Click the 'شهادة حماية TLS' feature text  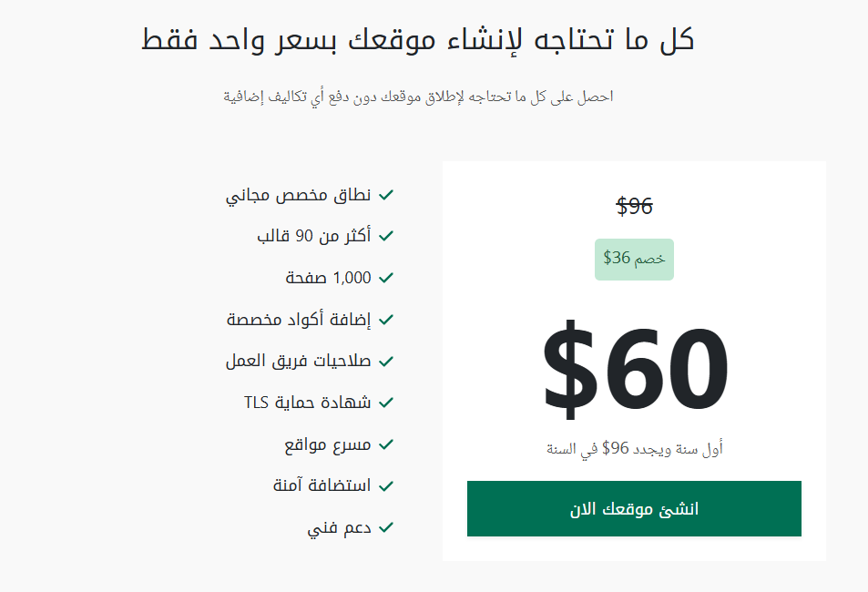[307, 402]
